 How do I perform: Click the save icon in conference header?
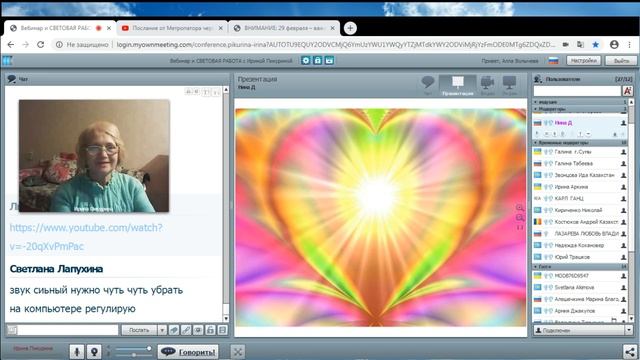tap(329, 60)
